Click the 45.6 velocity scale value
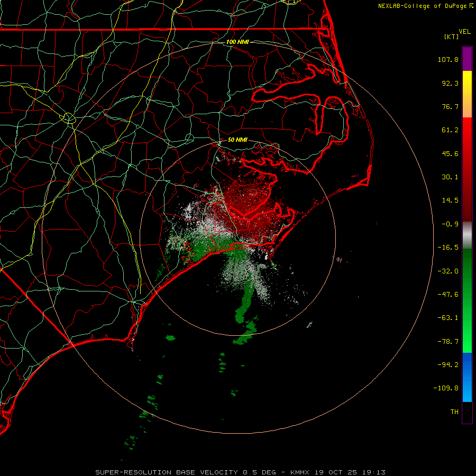Viewport: 476px width, 476px height. [450, 153]
